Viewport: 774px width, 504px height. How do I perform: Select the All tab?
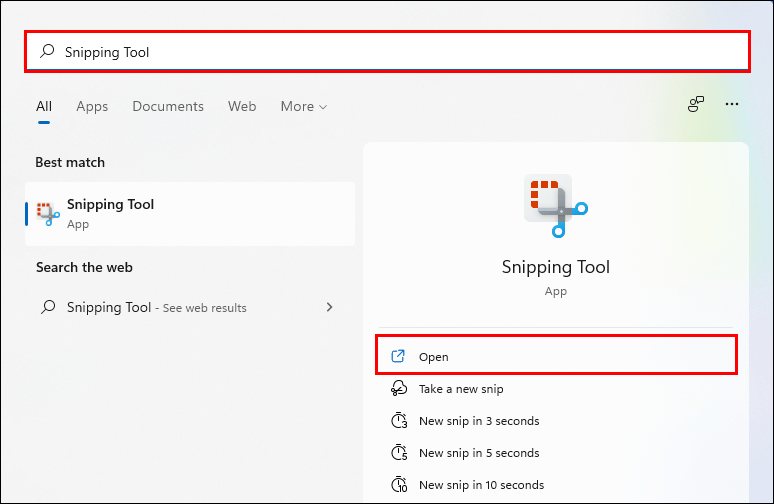[x=44, y=106]
